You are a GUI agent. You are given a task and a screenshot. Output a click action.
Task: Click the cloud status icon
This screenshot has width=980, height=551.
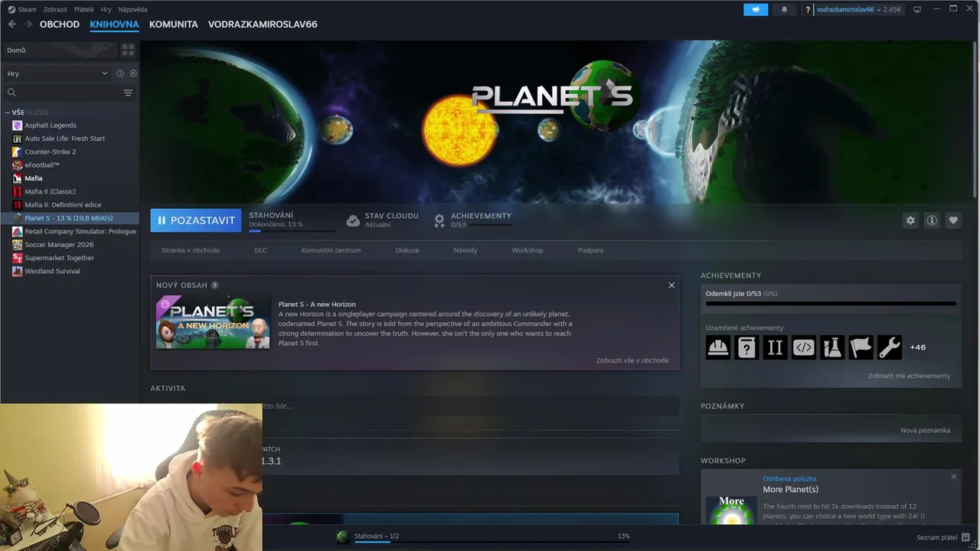(x=353, y=220)
